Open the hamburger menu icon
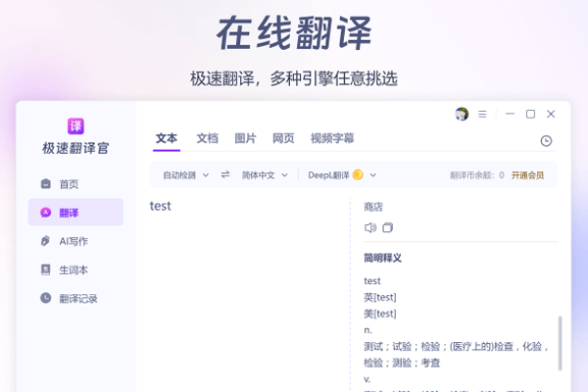 482,114
